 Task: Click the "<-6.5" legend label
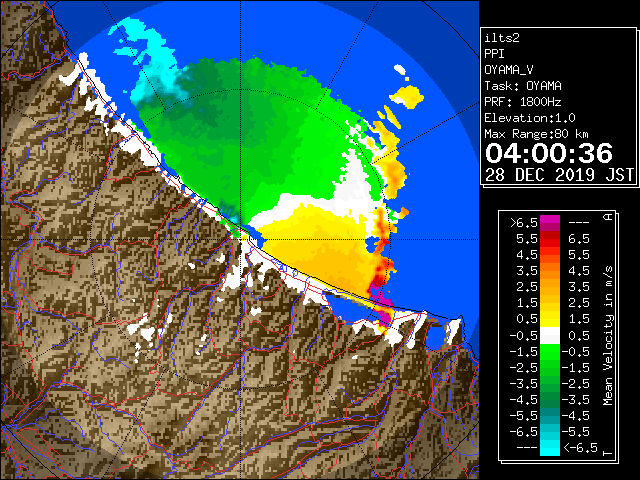click(x=580, y=447)
